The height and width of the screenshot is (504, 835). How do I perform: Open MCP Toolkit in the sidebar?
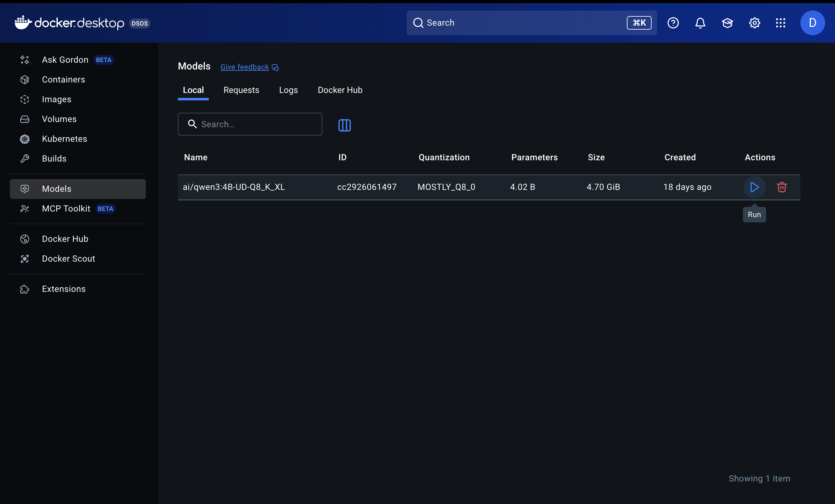tap(66, 208)
